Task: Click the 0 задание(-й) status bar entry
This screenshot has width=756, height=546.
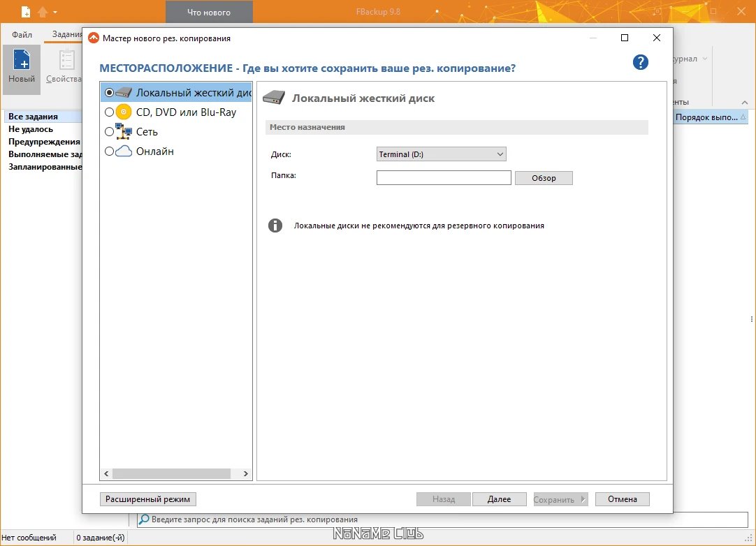Action: tap(101, 538)
